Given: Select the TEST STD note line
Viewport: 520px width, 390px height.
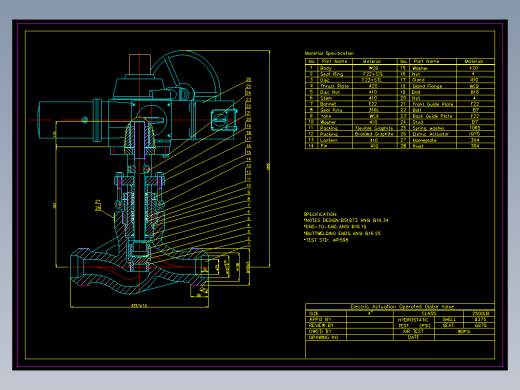Looking at the screenshot, I should click(327, 240).
